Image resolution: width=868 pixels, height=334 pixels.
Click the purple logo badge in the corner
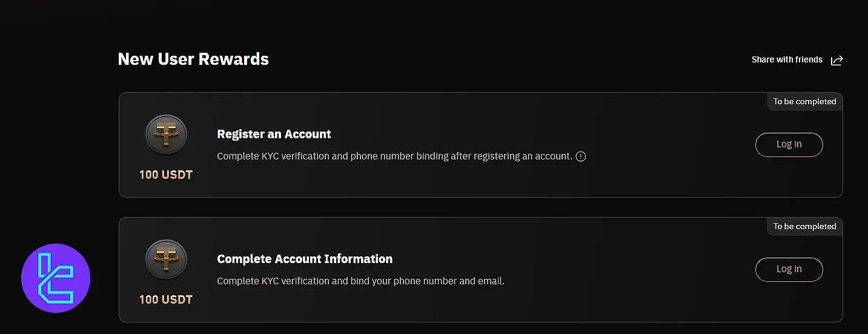pyautogui.click(x=56, y=278)
